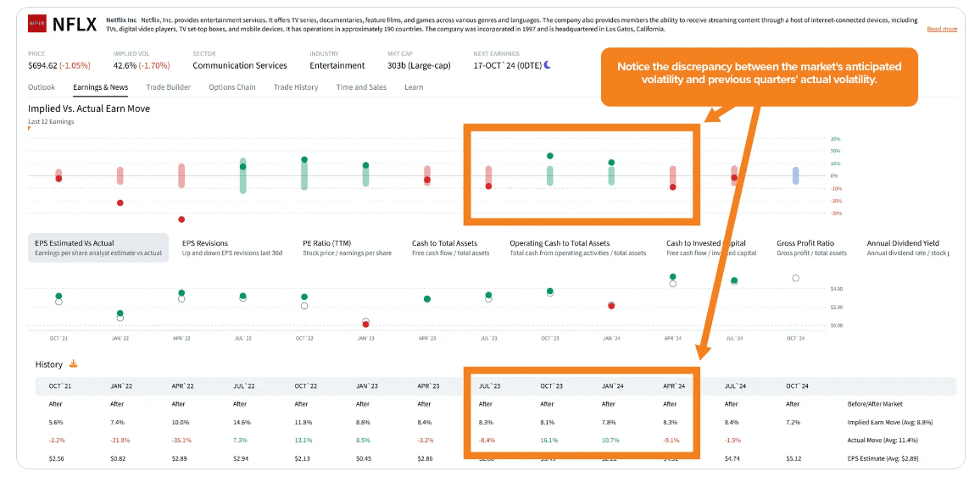Click the hollow EPS estimate dot for Oct '24

click(x=794, y=278)
